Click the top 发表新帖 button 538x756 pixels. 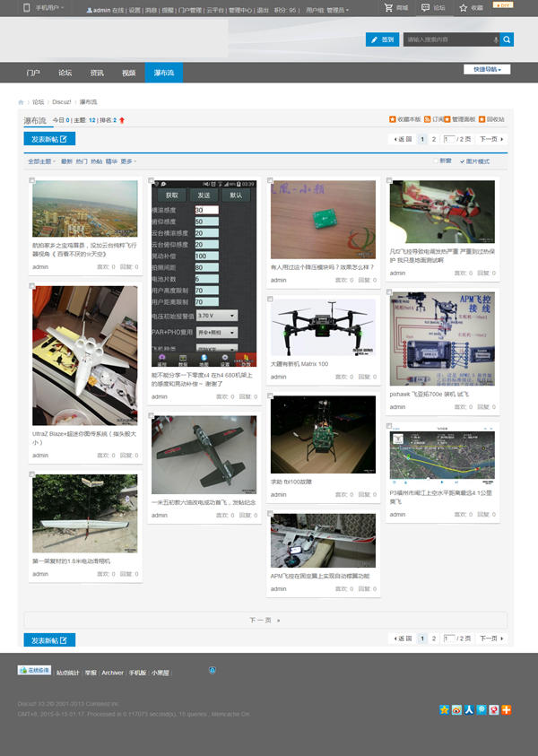[x=49, y=139]
